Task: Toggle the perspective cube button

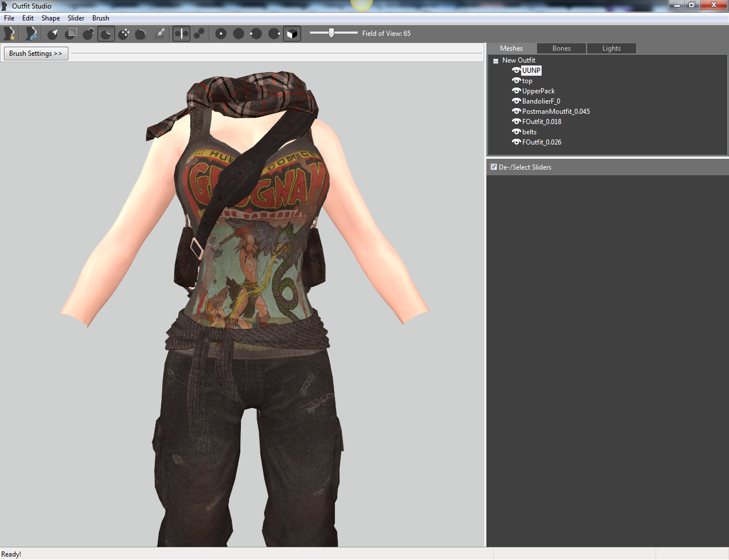Action: tap(292, 34)
